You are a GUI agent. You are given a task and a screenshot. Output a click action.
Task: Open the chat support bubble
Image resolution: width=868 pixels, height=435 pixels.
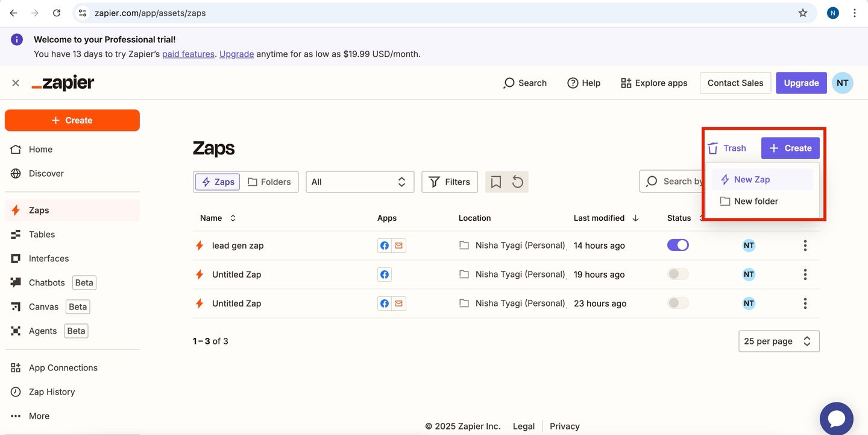[837, 419]
